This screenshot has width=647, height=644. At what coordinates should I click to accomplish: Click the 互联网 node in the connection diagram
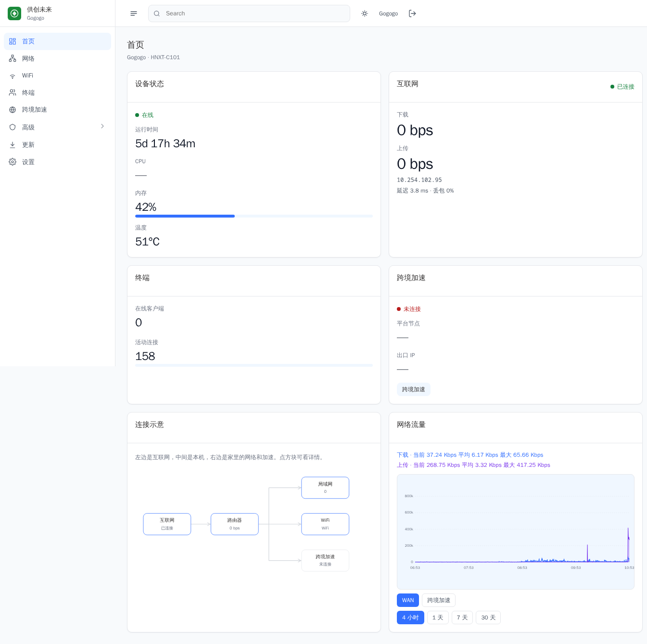pyautogui.click(x=167, y=524)
